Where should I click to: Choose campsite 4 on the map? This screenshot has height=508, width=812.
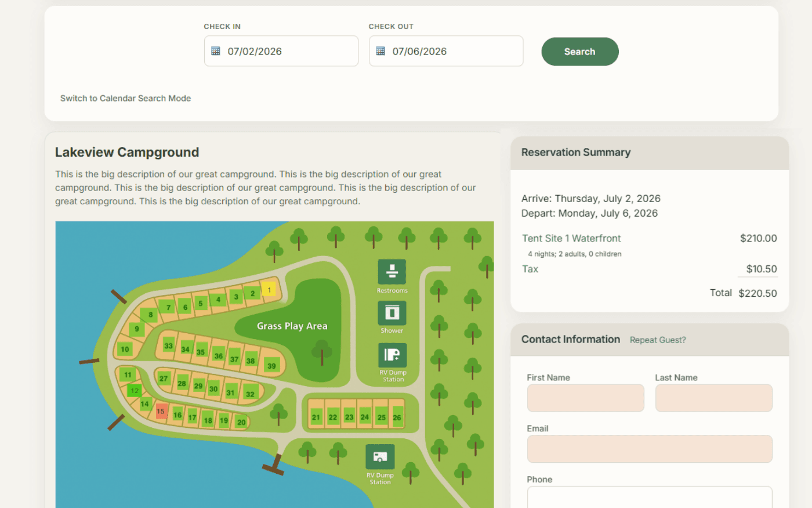tap(218, 300)
